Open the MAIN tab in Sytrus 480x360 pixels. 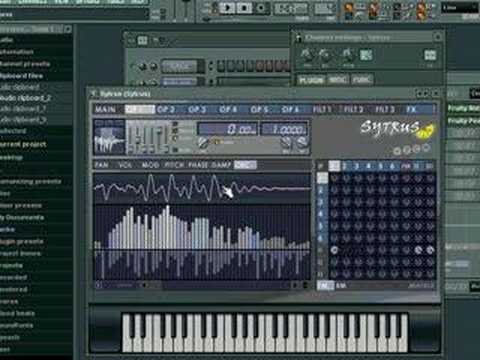105,110
